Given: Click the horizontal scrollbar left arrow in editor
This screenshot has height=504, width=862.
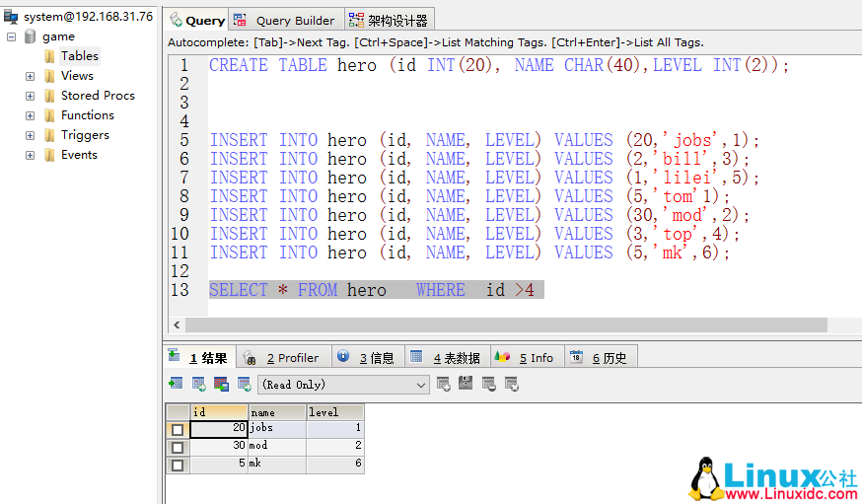Looking at the screenshot, I should (177, 324).
